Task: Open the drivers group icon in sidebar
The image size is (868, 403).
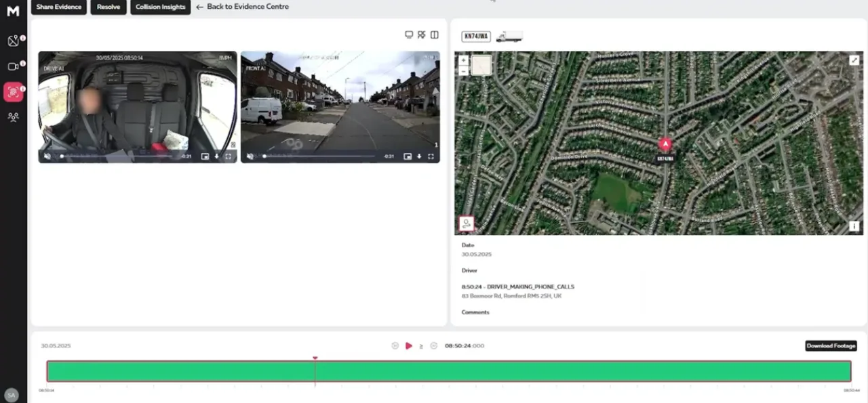Action: (13, 116)
